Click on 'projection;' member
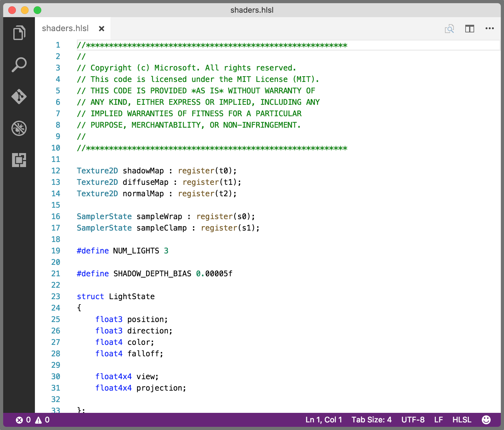504x430 pixels. (x=161, y=388)
